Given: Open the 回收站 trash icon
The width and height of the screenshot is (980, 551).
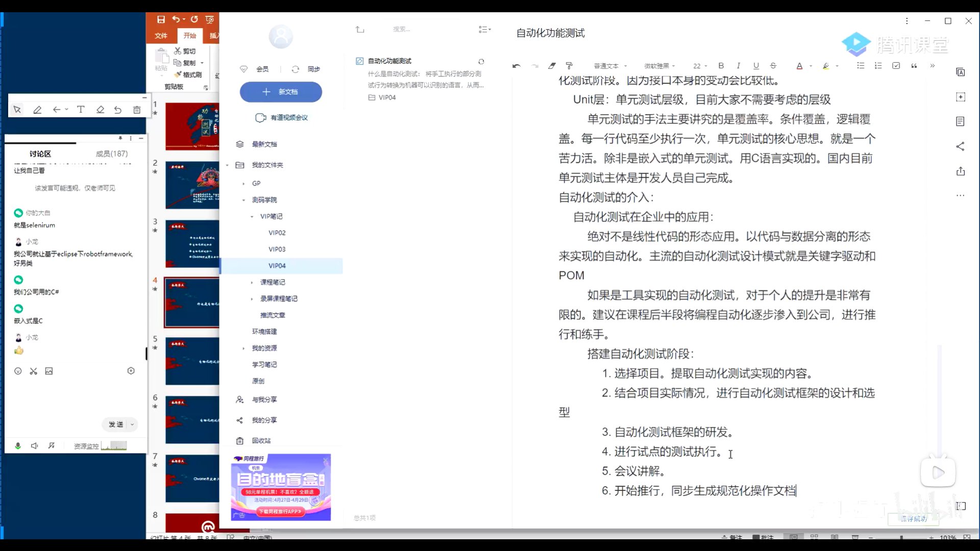Looking at the screenshot, I should coord(240,441).
